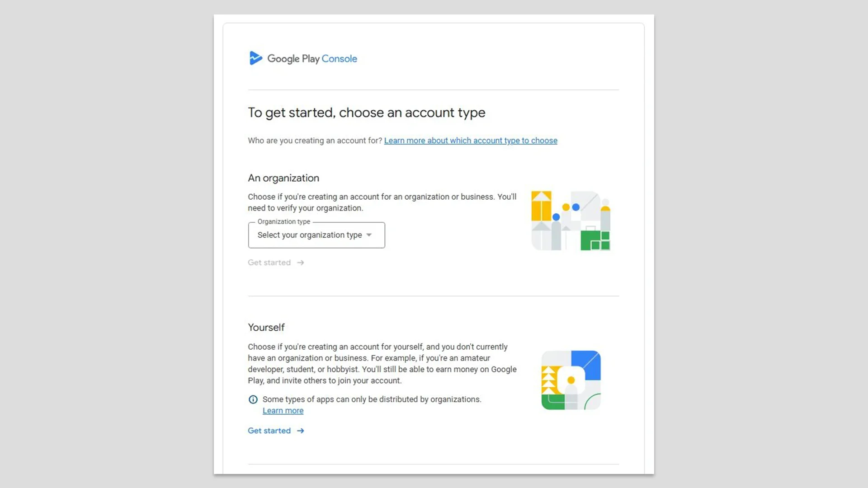Click the Yourself section heading
The height and width of the screenshot is (488, 868).
266,327
